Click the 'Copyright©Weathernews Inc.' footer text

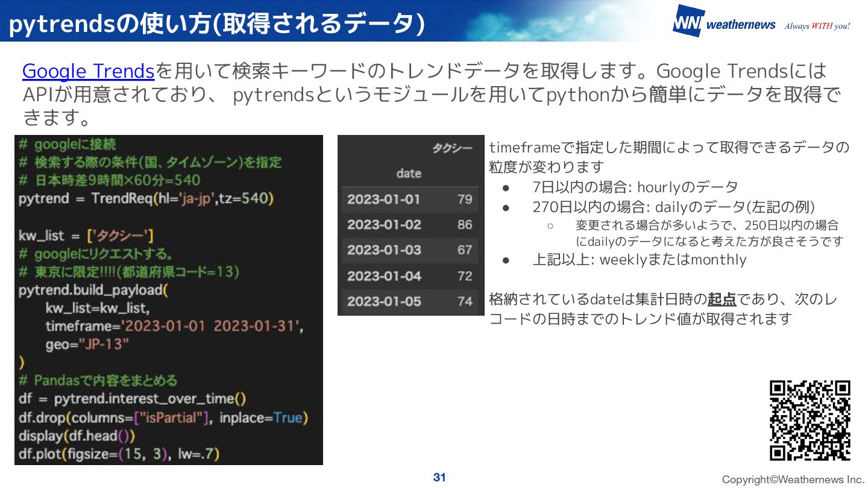(793, 480)
